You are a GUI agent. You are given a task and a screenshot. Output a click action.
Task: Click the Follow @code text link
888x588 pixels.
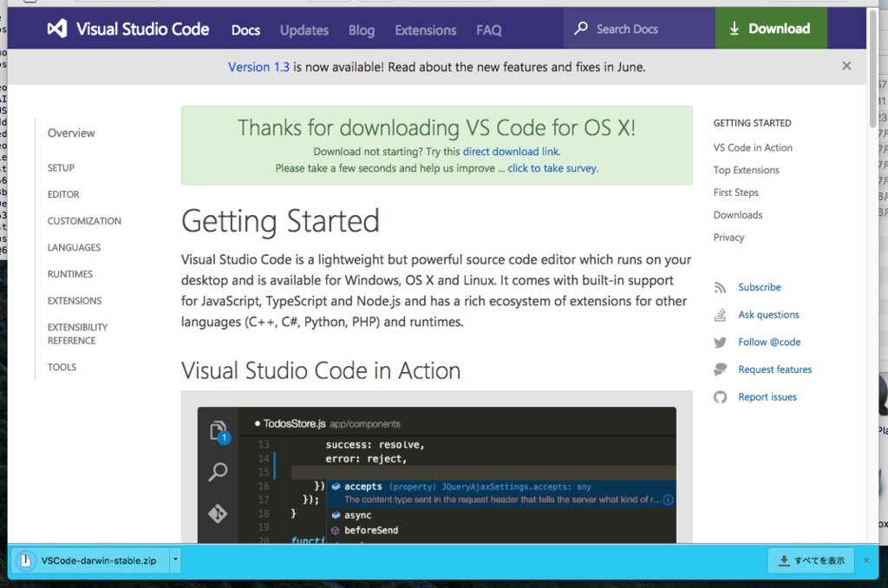pyautogui.click(x=769, y=343)
